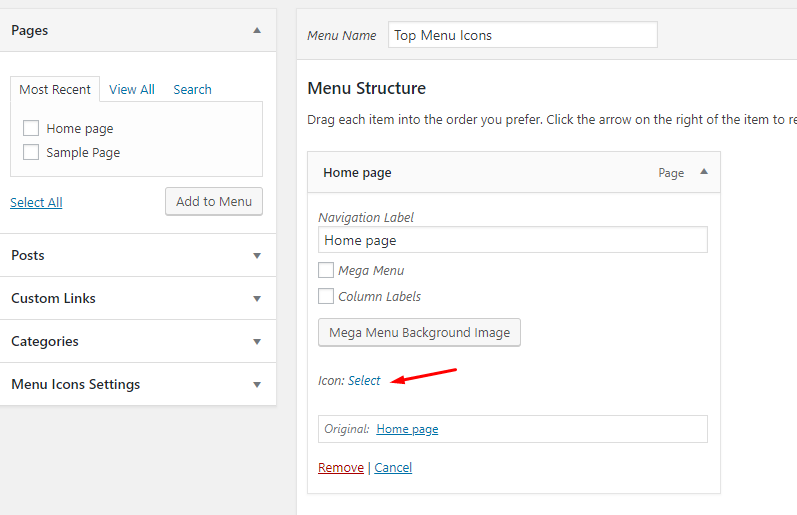This screenshot has width=797, height=515.
Task: Check the Home page checkbox
Action: click(31, 128)
